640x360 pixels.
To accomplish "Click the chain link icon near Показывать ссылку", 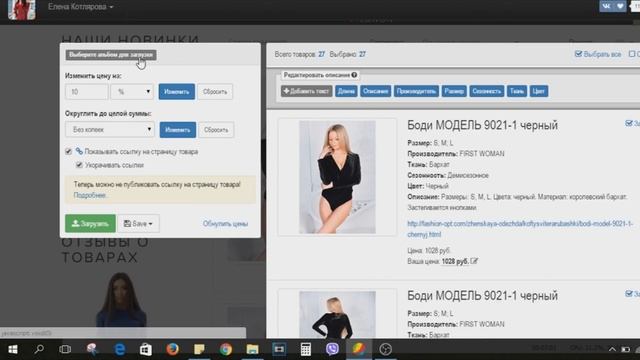I will pyautogui.click(x=79, y=151).
